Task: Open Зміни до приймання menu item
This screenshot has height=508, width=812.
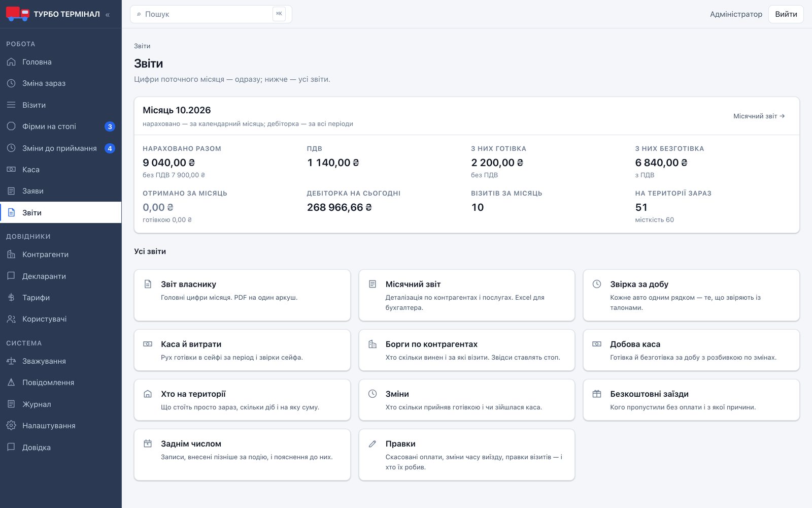Action: point(61,148)
